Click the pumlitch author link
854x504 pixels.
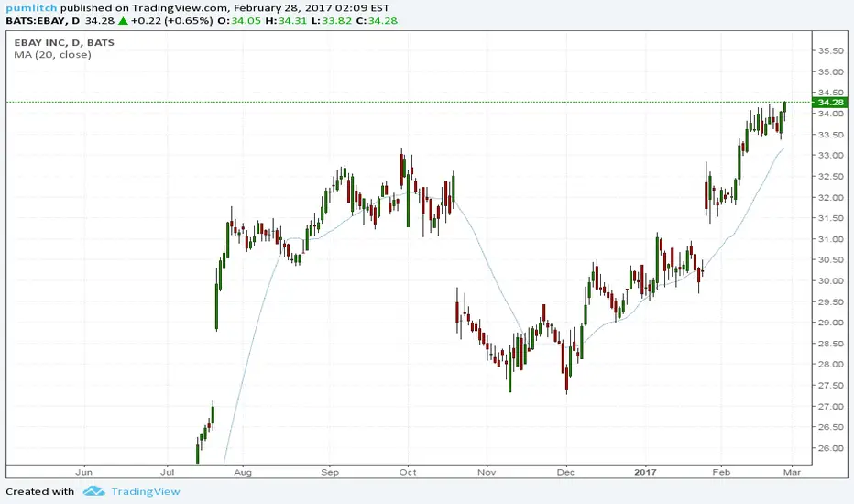pos(31,8)
